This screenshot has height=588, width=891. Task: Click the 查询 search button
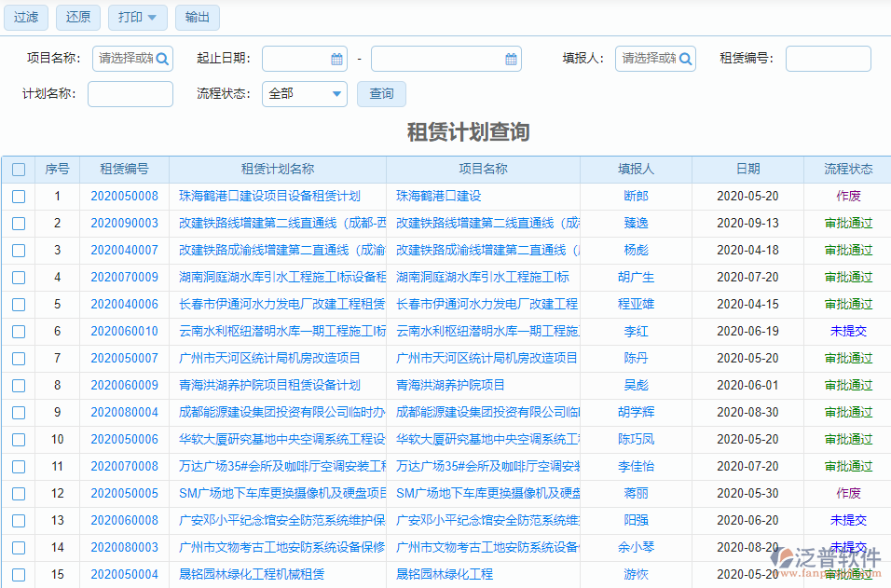click(381, 93)
